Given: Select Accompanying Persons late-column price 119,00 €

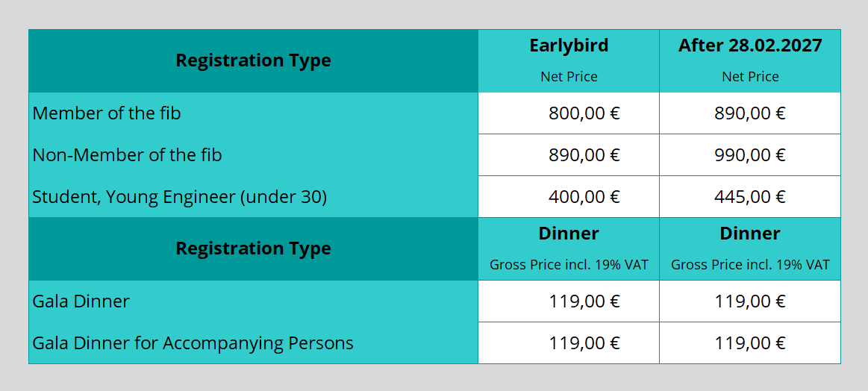Looking at the screenshot, I should 750,342.
